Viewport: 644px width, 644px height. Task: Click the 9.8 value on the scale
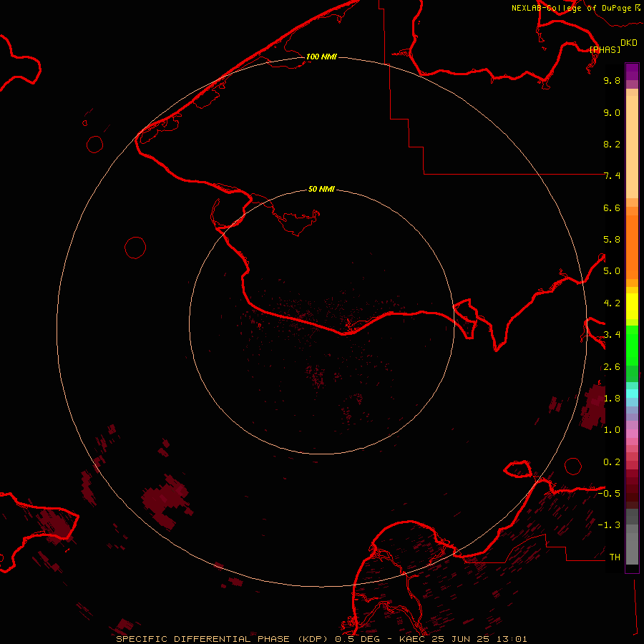[612, 80]
